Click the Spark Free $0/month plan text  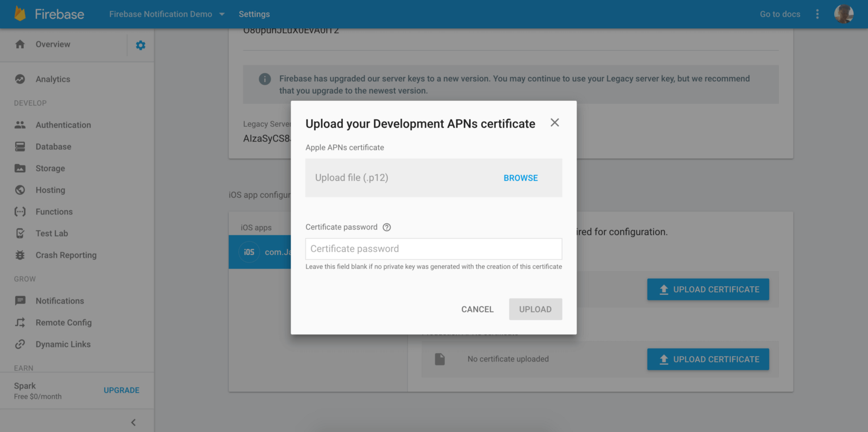pyautogui.click(x=38, y=391)
